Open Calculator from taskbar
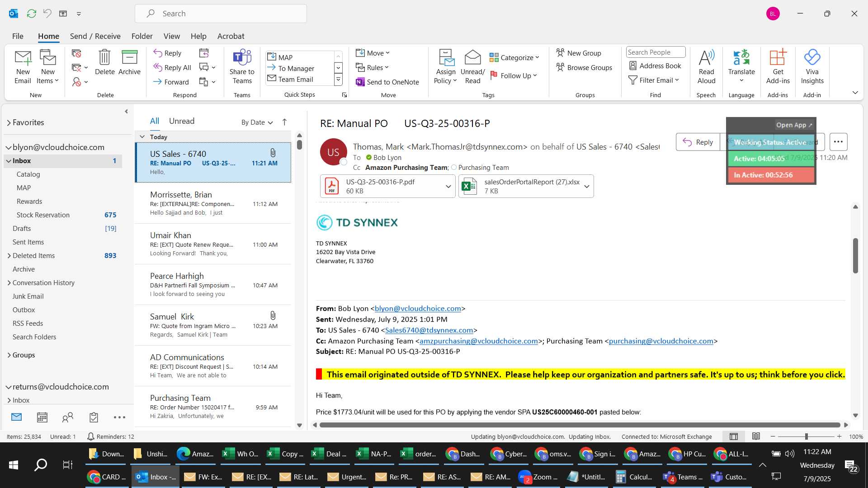 point(634,477)
